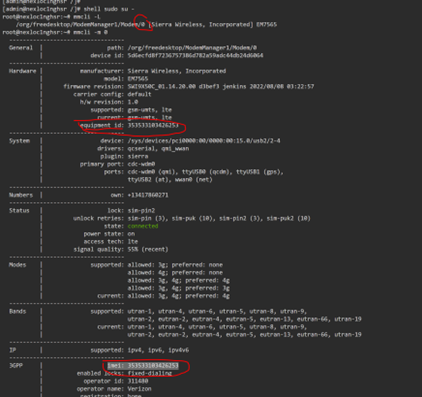Click the enabled locks value 'fixed-dialing'
This screenshot has width=422, height=397.
tap(150, 374)
